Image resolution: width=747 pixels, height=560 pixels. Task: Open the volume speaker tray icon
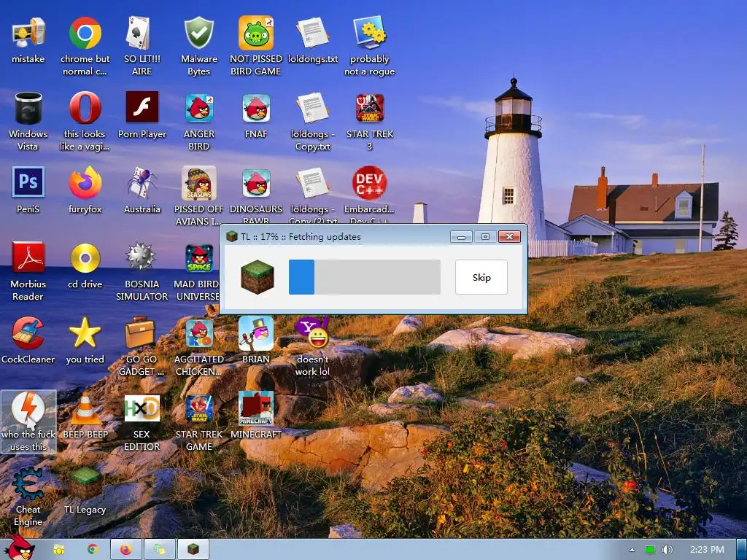tap(667, 550)
